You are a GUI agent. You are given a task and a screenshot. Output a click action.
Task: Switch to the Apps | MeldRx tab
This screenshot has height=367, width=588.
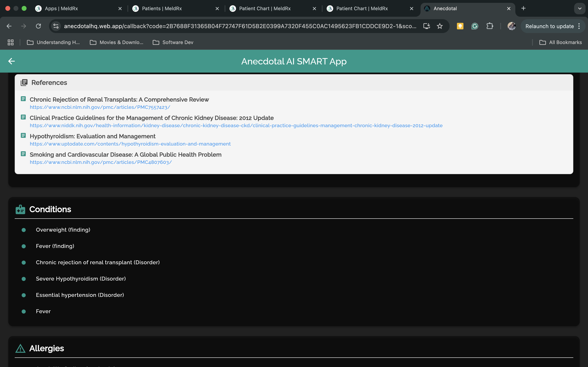click(x=61, y=9)
